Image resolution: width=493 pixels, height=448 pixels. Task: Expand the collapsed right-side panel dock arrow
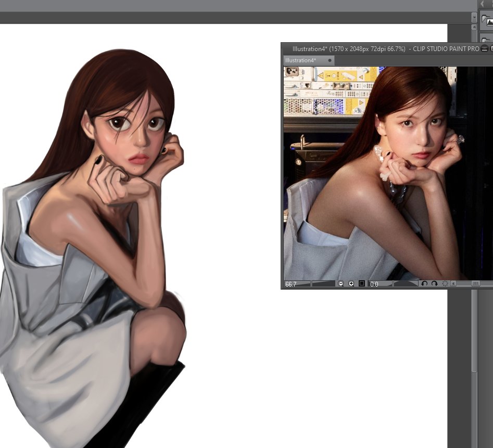482,4
